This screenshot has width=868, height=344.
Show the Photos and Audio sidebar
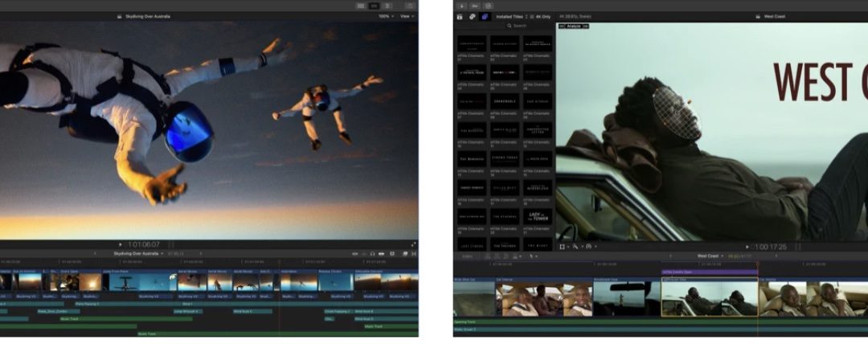pos(473,17)
